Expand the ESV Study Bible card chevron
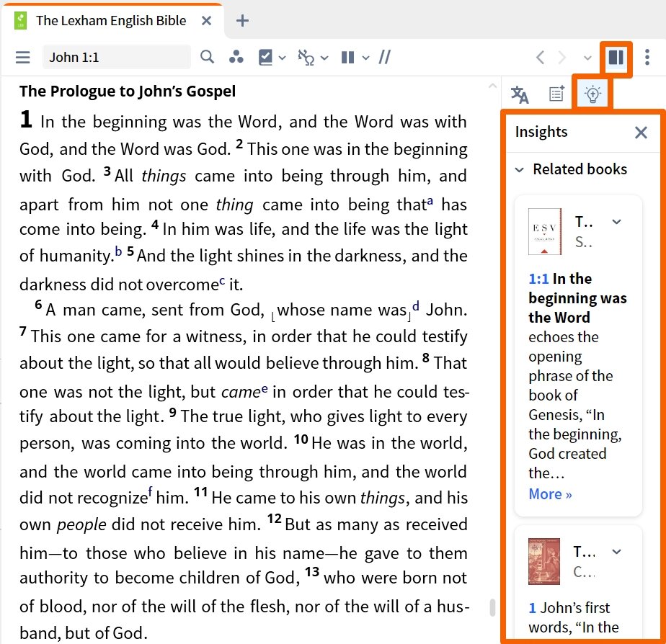 [x=616, y=222]
